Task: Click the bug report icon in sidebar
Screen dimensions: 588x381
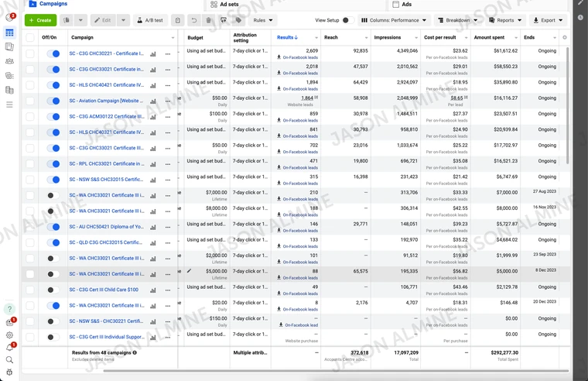Action: point(10,372)
